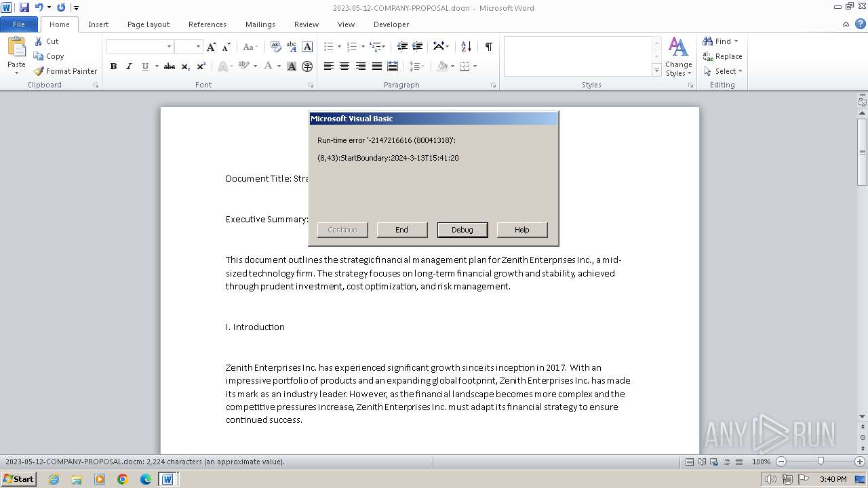Open Microsoft Word Help question mark
Screen dimensions: 868x488
(x=860, y=24)
